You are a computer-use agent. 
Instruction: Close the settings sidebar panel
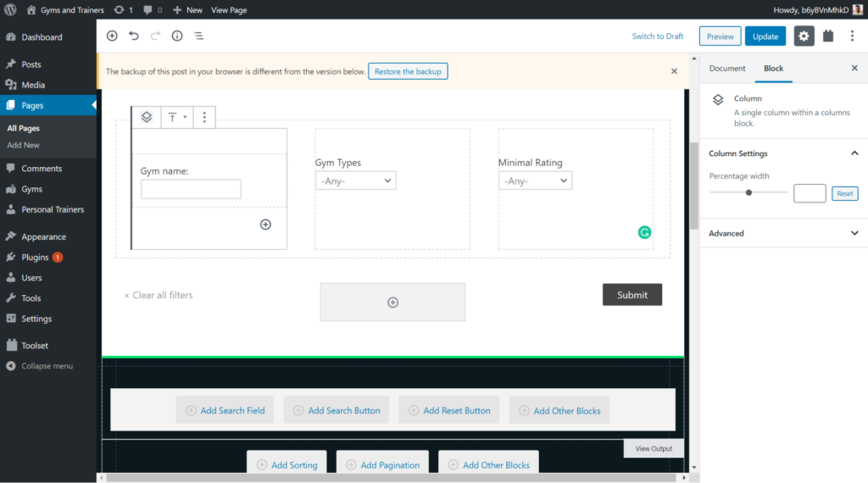pyautogui.click(x=854, y=68)
